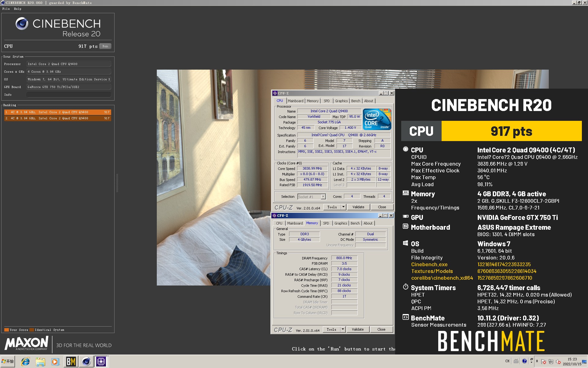Click the action center flag tray icon
588x368 pixels.
click(x=544, y=362)
